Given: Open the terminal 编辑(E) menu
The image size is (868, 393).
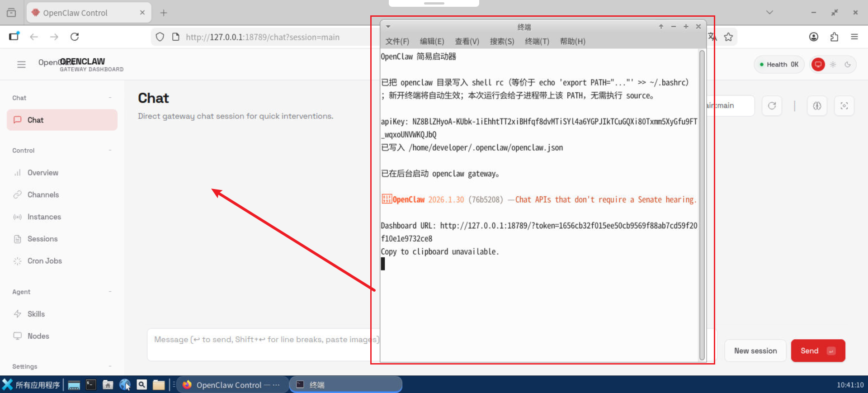Looking at the screenshot, I should click(432, 42).
